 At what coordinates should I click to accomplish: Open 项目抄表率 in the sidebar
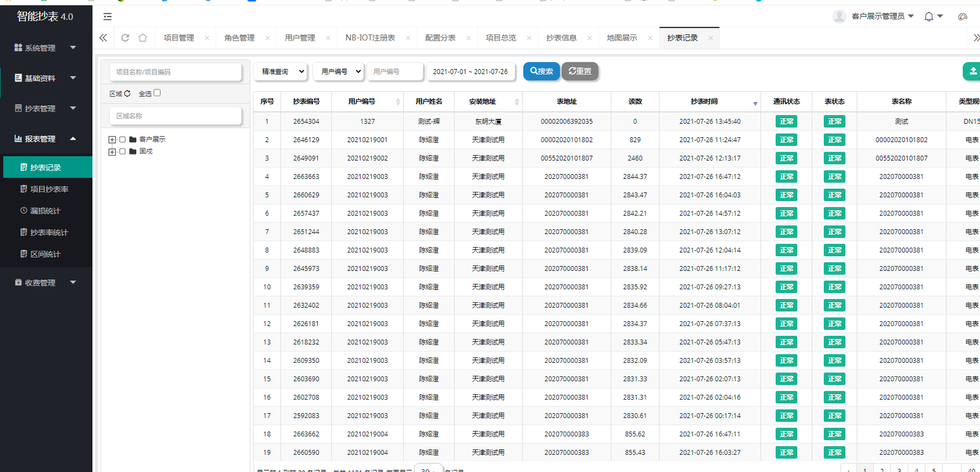(49, 189)
